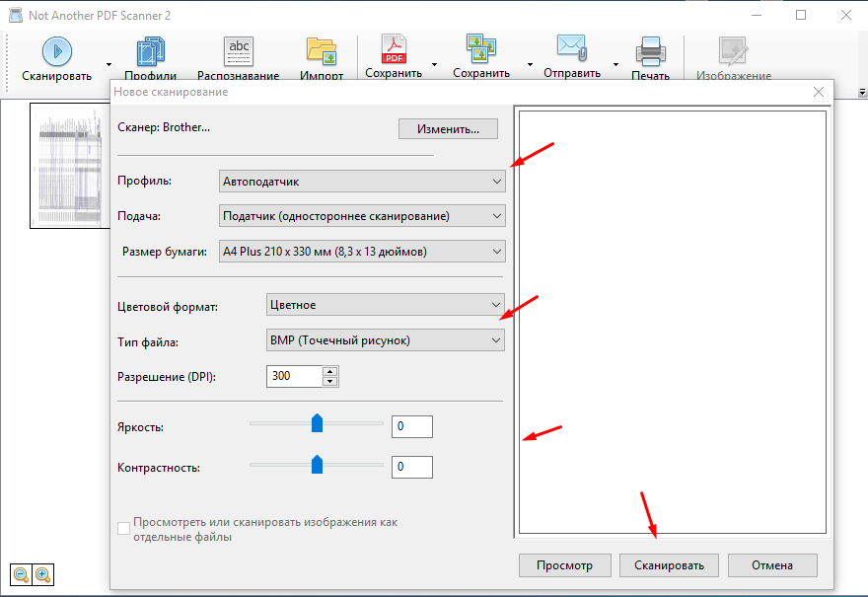Open the Профили toolbar icon
The image size is (868, 597).
coord(151,52)
